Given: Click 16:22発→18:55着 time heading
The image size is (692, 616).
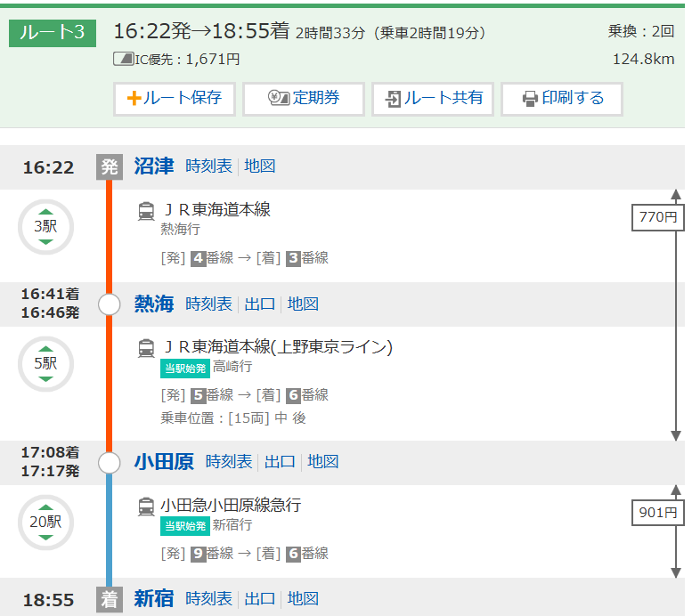Looking at the screenshot, I should pyautogui.click(x=201, y=31).
